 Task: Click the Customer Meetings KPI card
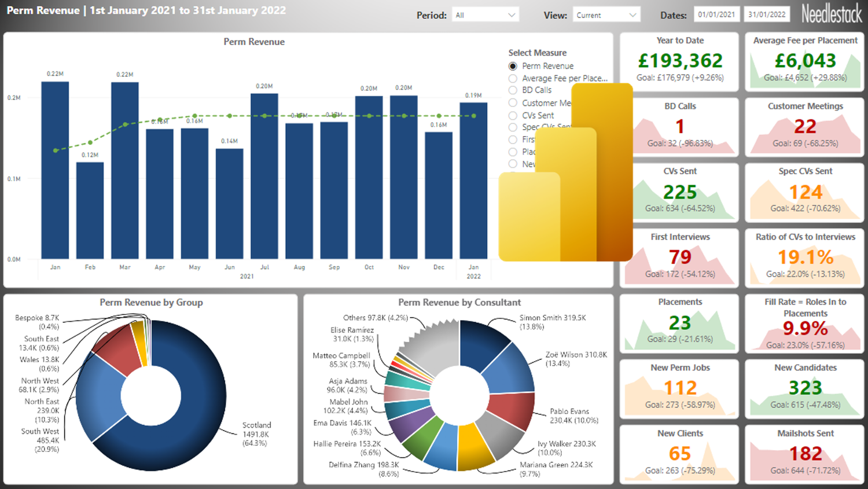pos(804,126)
